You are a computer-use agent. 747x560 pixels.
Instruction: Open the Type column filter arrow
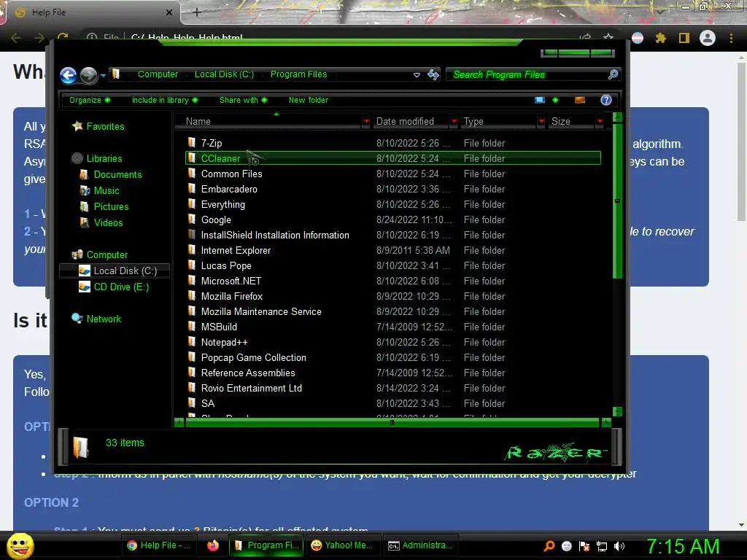(x=541, y=122)
